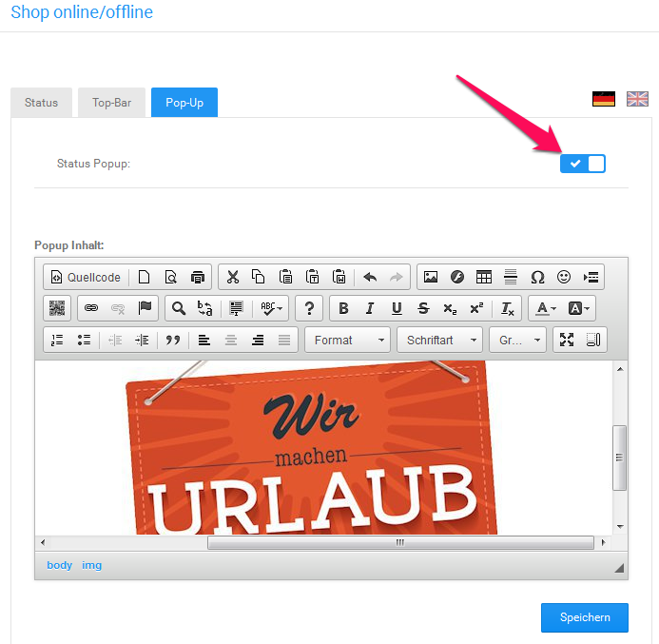Open the special character Omega picker
Viewport: 659px width, 644px height.
click(537, 277)
